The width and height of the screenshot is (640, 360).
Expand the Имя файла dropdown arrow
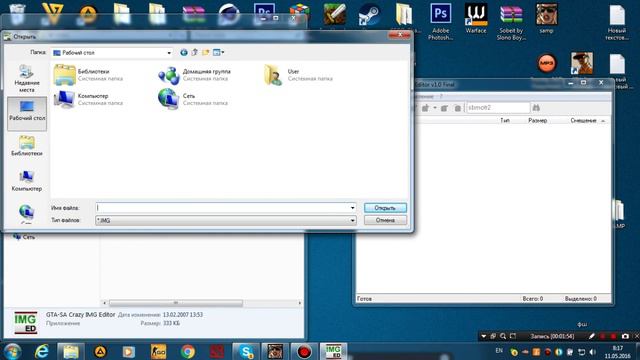[x=353, y=208]
